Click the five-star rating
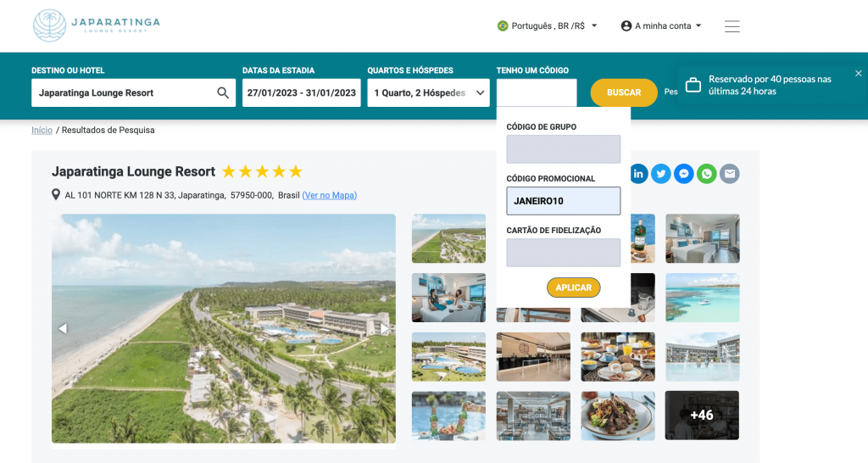Screen dimensions: 868x463 tap(263, 171)
